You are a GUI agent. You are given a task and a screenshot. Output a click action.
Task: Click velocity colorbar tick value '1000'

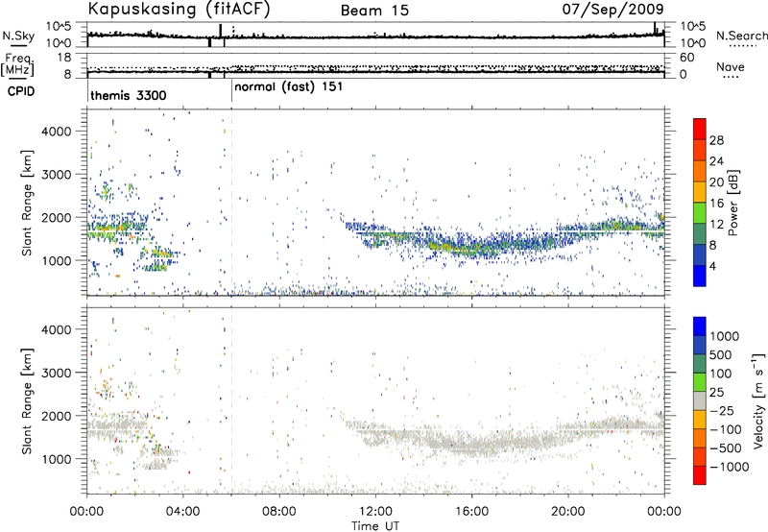coord(725,336)
